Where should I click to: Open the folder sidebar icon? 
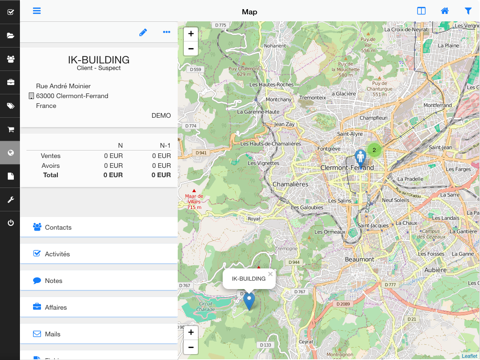11,35
